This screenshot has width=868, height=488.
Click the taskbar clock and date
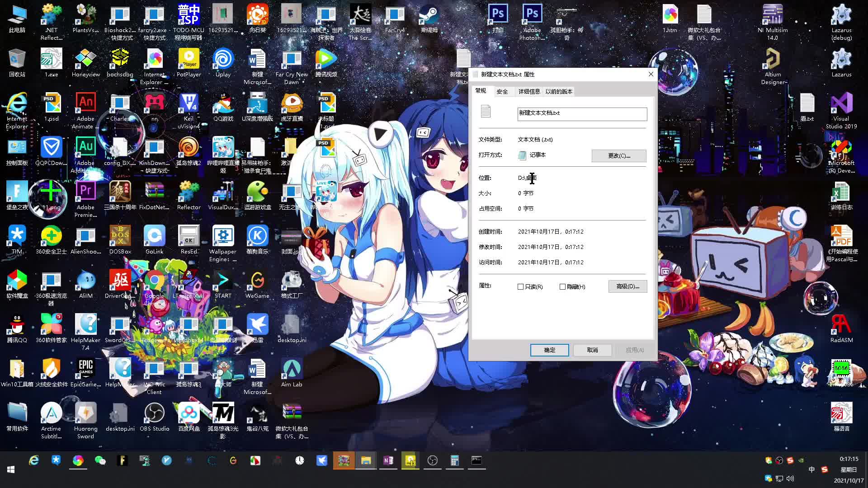(849, 469)
